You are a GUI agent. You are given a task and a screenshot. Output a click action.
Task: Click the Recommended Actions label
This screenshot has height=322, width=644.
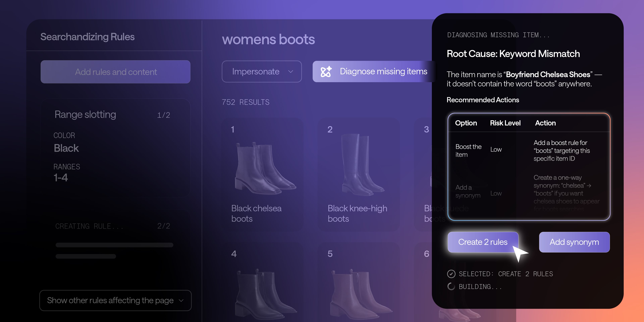click(x=483, y=100)
